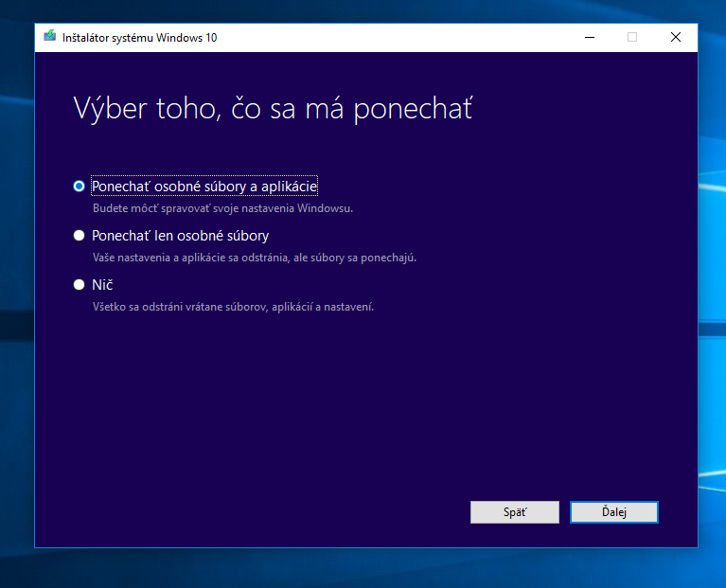The width and height of the screenshot is (726, 588).
Task: Click the Ďalej button
Action: 614,512
